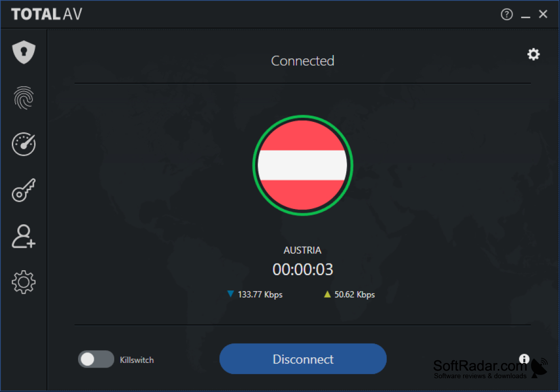The height and width of the screenshot is (392, 560).
Task: Open the add-user referral section
Action: (23, 236)
